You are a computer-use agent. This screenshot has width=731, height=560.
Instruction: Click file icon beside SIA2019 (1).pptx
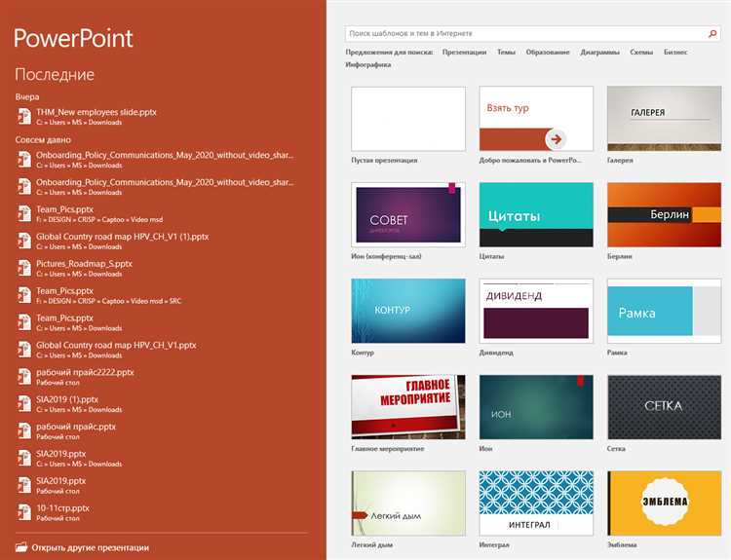[24, 403]
